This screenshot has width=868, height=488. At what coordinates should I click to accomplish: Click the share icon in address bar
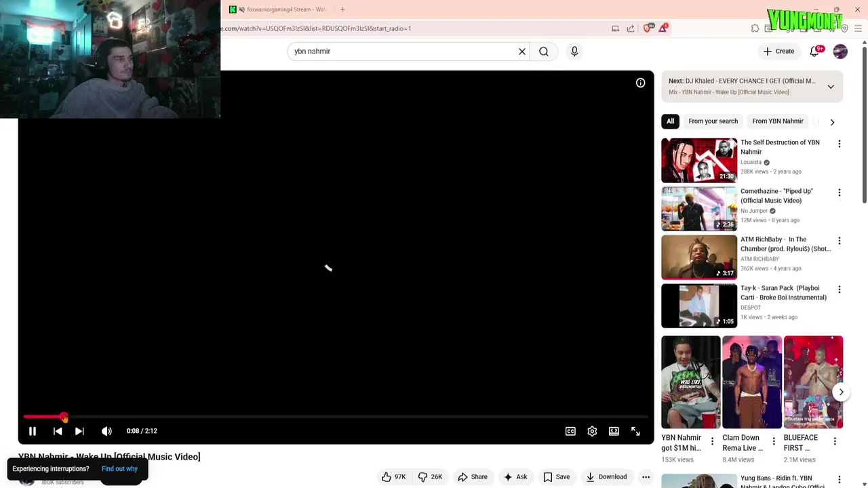631,28
